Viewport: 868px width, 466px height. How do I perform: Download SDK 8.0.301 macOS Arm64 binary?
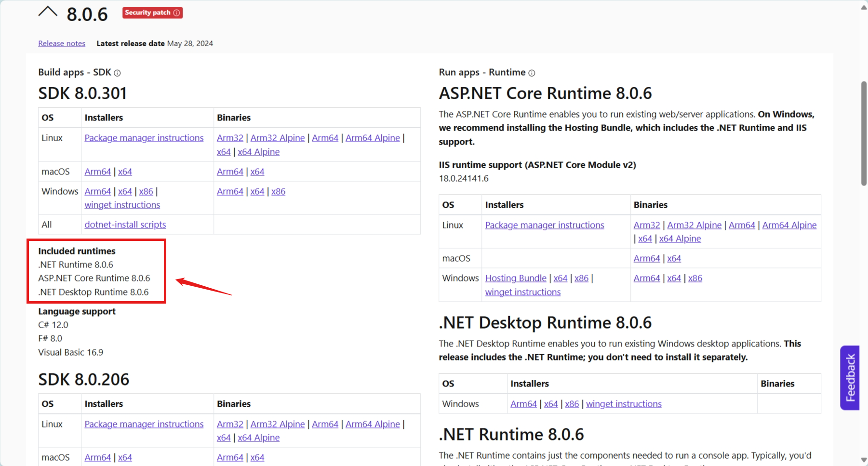tap(230, 172)
